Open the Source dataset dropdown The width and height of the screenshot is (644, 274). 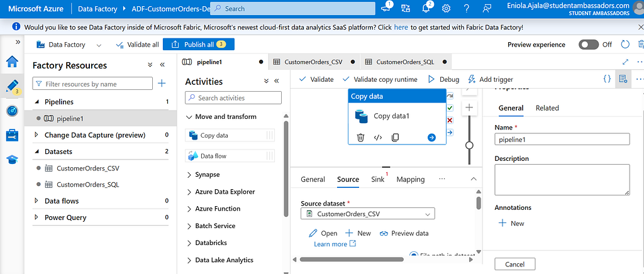[x=367, y=214]
